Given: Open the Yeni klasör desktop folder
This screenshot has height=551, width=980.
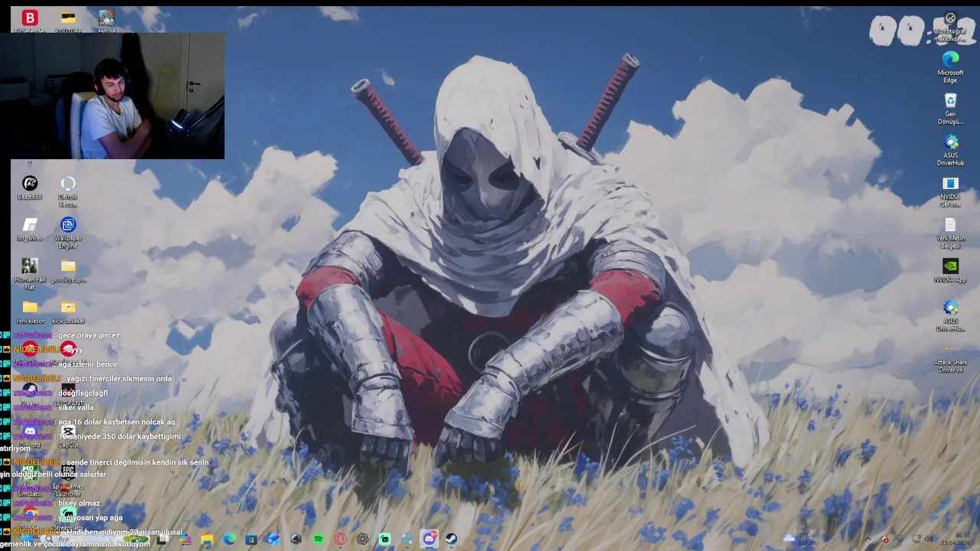Looking at the screenshot, I should 30,311.
